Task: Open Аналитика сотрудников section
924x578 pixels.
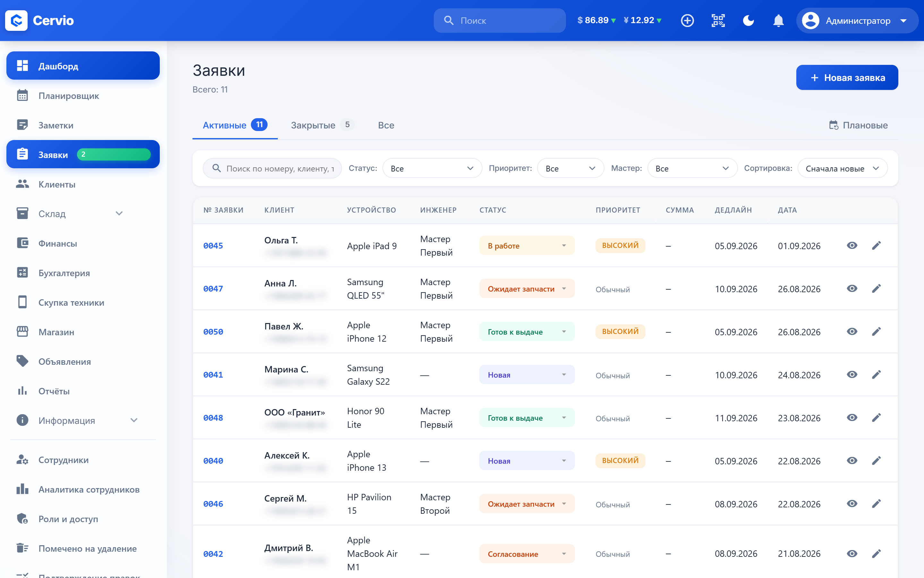Action: tap(83, 489)
